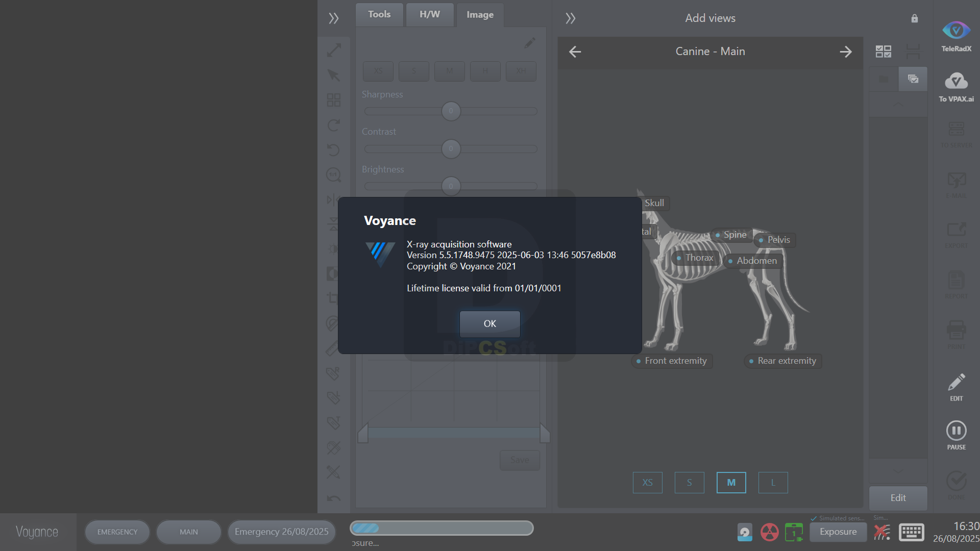Click the EMERGENCY button
Screen dimensions: 980x551
pyautogui.click(x=117, y=532)
